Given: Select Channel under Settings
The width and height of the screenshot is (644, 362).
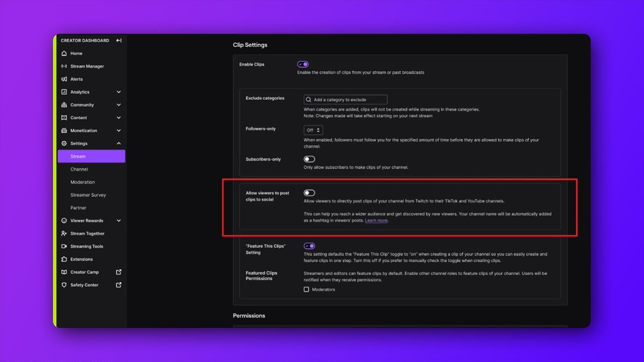Looking at the screenshot, I should pos(79,169).
